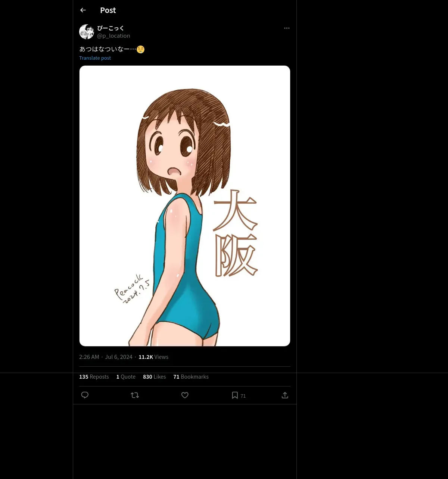Click the reply speech bubble icon

point(85,395)
